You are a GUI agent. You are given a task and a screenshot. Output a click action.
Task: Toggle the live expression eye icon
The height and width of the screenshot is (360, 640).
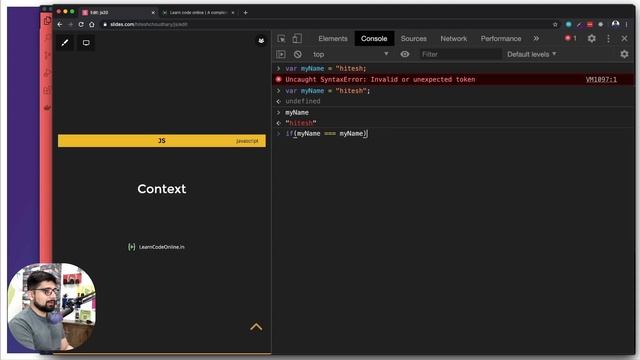click(404, 54)
